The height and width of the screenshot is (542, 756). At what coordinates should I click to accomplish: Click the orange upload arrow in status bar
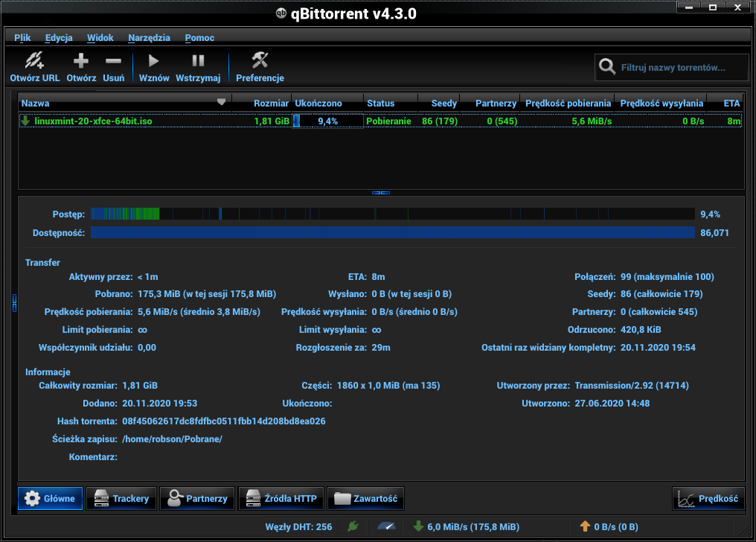585,526
